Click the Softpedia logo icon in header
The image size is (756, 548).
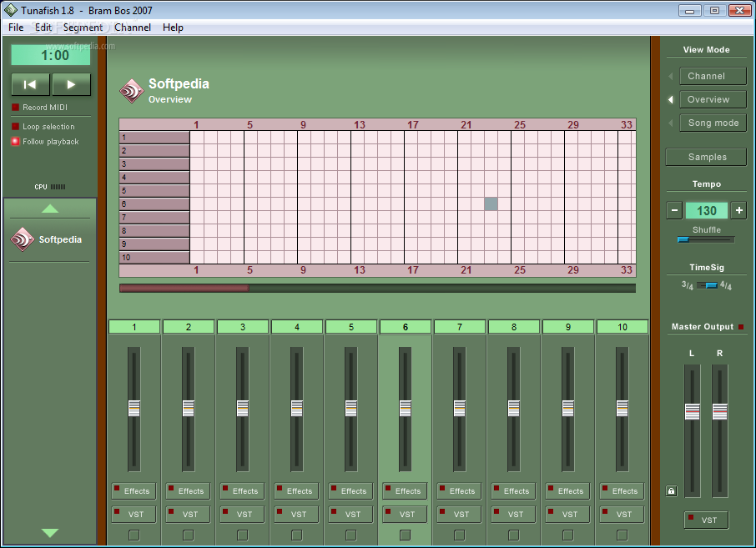132,91
